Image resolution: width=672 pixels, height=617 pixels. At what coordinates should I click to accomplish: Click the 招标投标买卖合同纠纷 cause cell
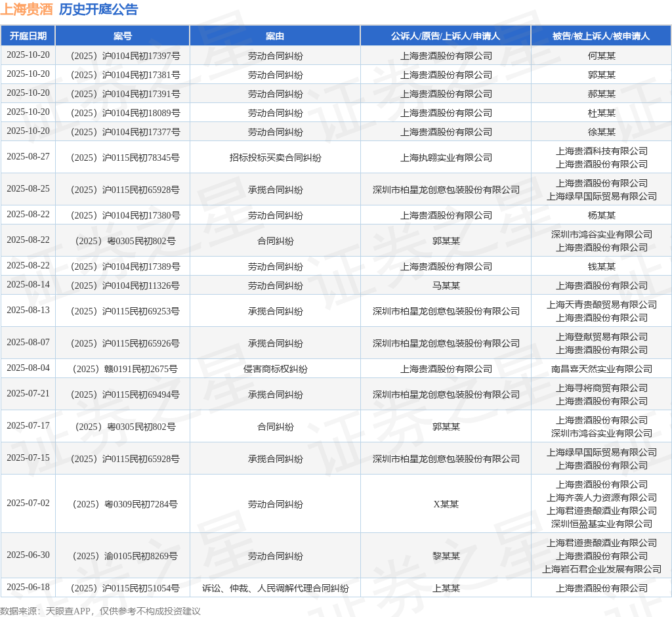(x=275, y=158)
